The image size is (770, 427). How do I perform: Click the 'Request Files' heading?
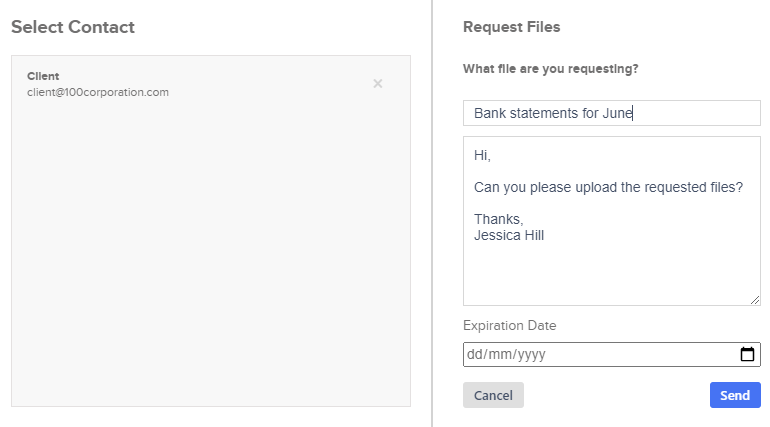tap(511, 27)
